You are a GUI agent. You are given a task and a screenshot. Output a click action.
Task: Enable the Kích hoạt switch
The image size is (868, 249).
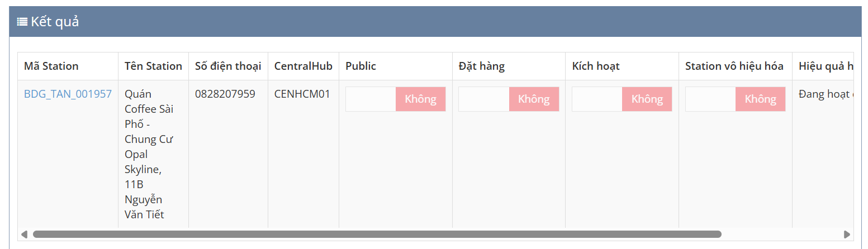pos(622,99)
